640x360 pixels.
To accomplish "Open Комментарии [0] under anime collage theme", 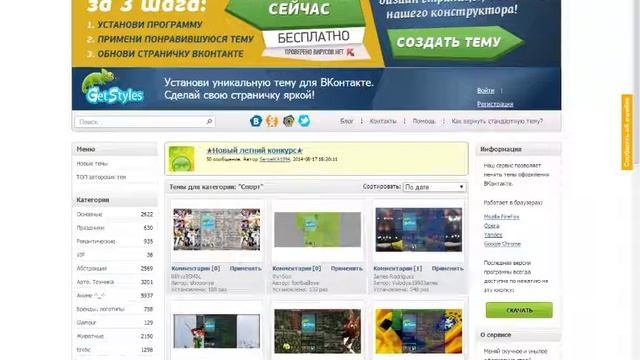I will pyautogui.click(x=196, y=269).
